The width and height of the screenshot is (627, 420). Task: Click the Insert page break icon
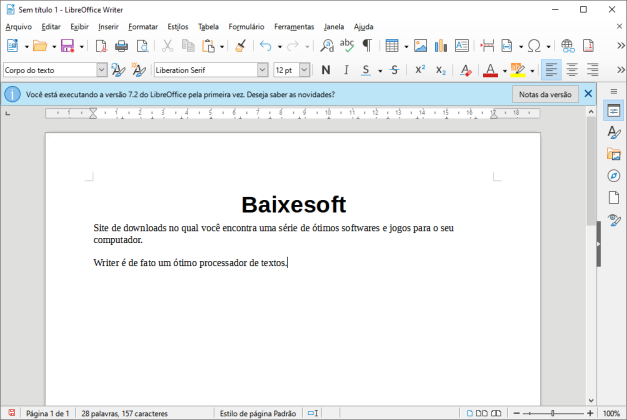point(487,46)
